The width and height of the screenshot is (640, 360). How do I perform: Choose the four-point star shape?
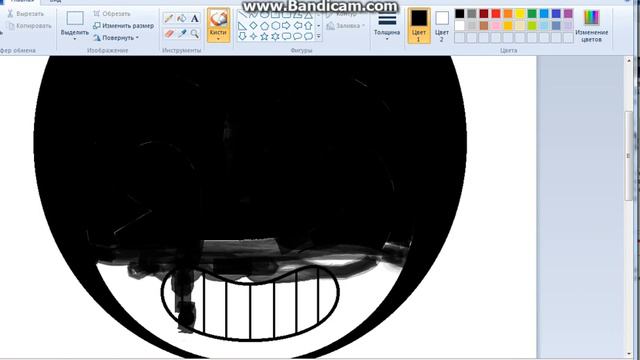(x=253, y=36)
